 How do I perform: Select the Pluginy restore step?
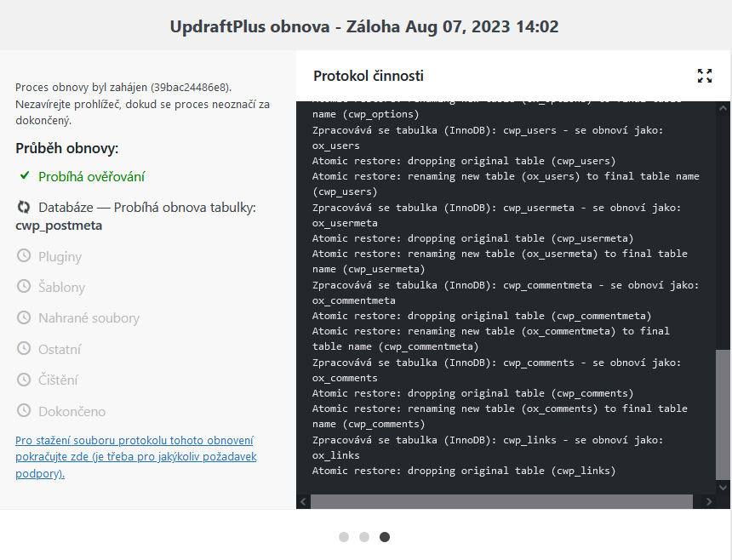(x=60, y=257)
